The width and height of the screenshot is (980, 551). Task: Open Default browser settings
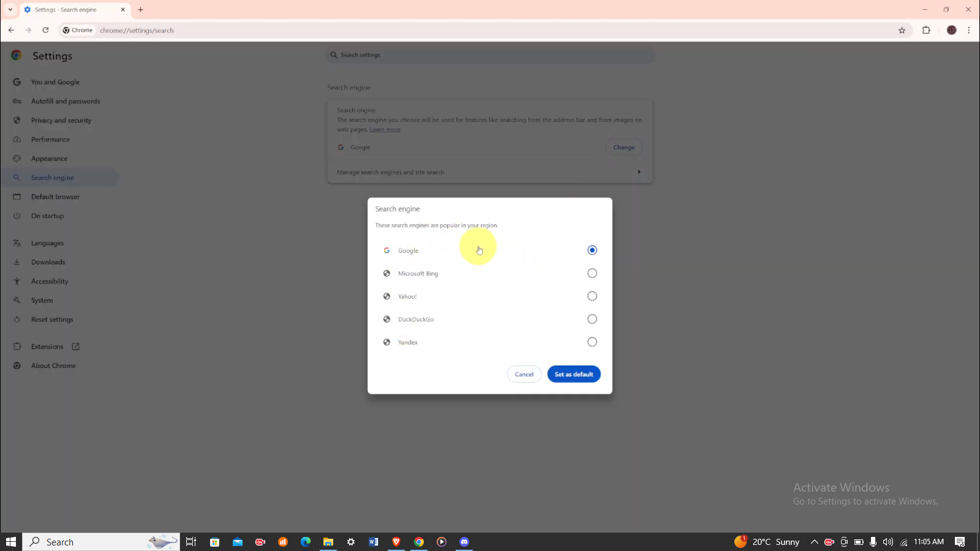55,197
